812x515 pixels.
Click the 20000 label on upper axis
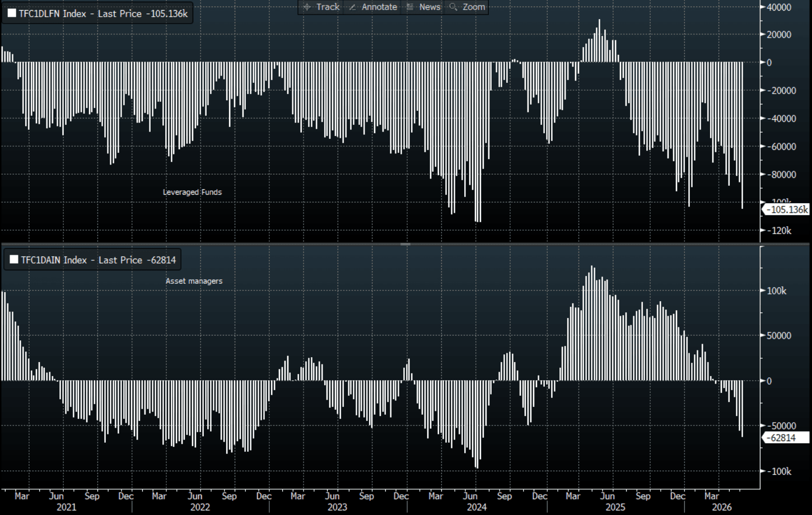click(779, 35)
